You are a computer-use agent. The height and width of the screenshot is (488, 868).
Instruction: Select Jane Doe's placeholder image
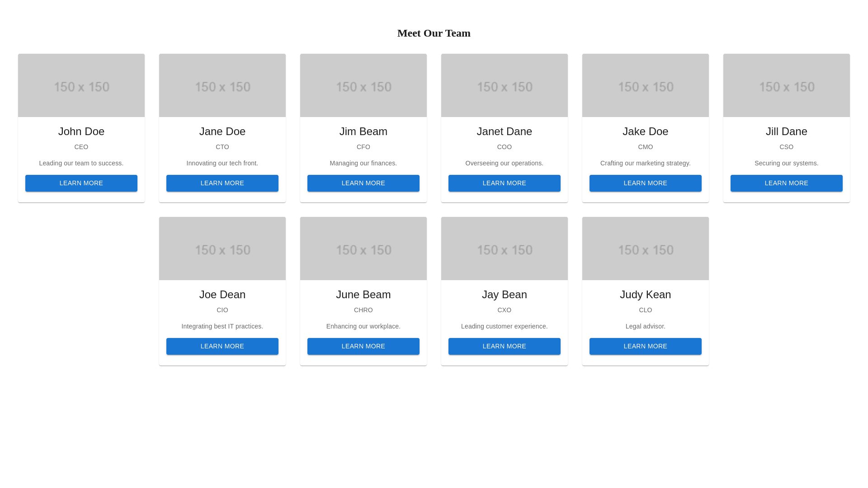click(x=222, y=85)
